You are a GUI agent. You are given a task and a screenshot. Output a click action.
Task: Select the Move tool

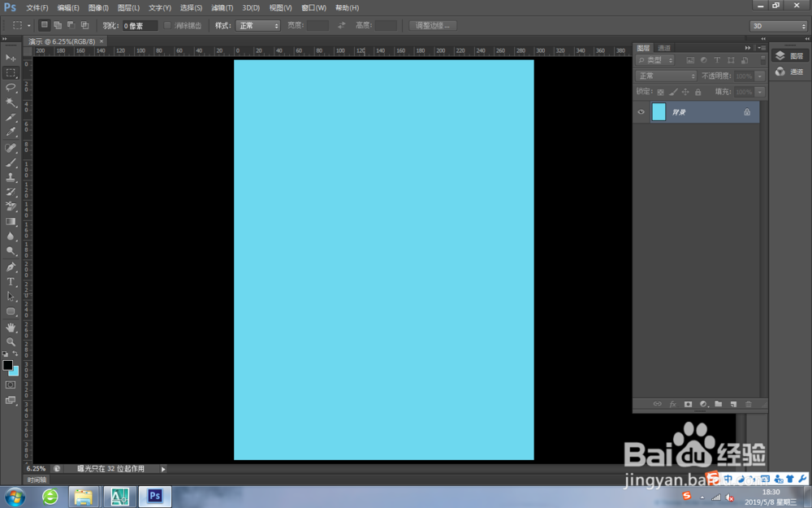tap(11, 58)
